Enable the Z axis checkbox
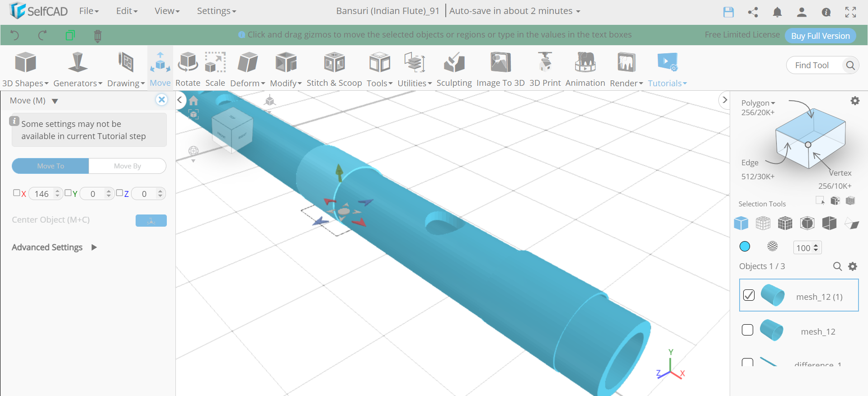868x396 pixels. tap(119, 193)
